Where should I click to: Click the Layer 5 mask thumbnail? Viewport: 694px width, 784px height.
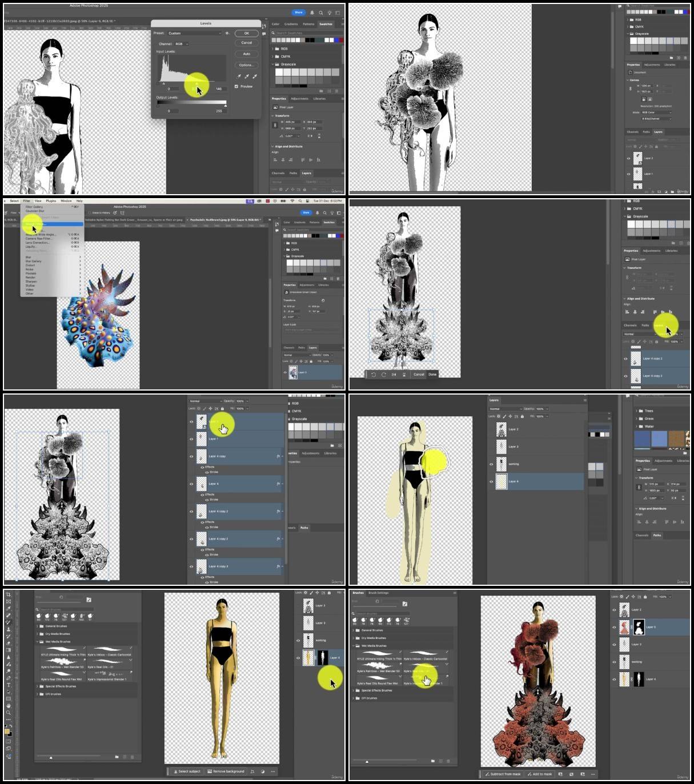pyautogui.click(x=639, y=627)
